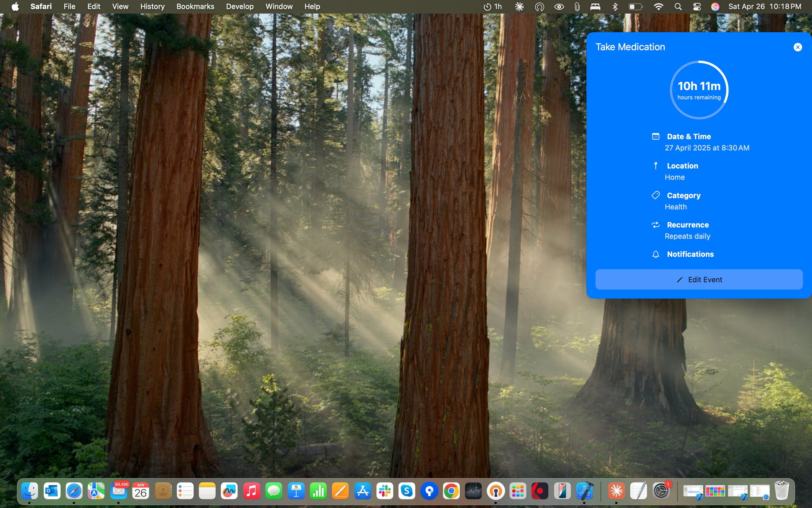Open the Bluetooth menu bar status
The image size is (812, 508).
click(x=615, y=7)
